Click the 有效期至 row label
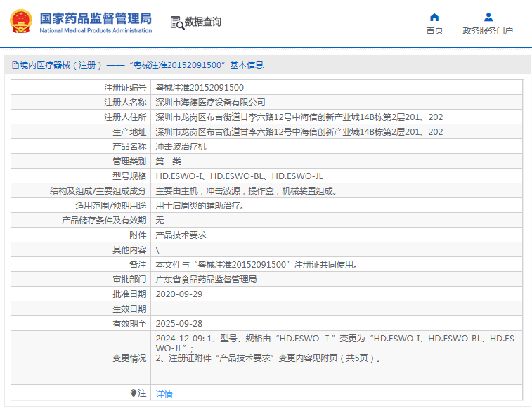532x411 pixels. pyautogui.click(x=129, y=323)
